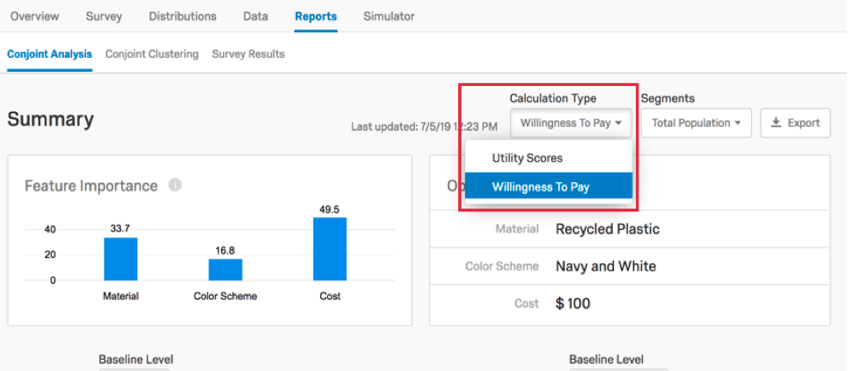Click the Cost bar in the chart

[330, 249]
